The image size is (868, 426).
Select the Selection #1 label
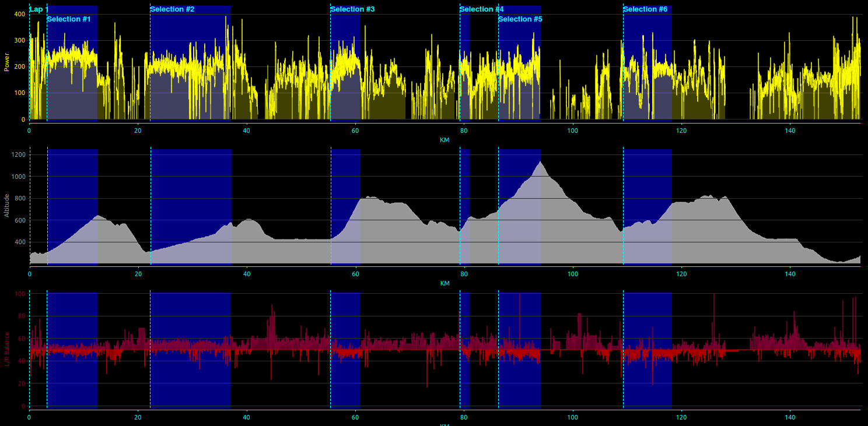[x=69, y=19]
